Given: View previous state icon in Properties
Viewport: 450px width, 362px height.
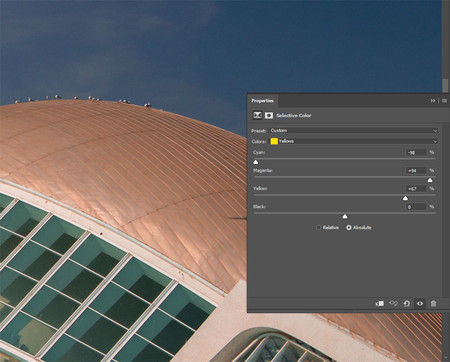Looking at the screenshot, I should (x=393, y=303).
